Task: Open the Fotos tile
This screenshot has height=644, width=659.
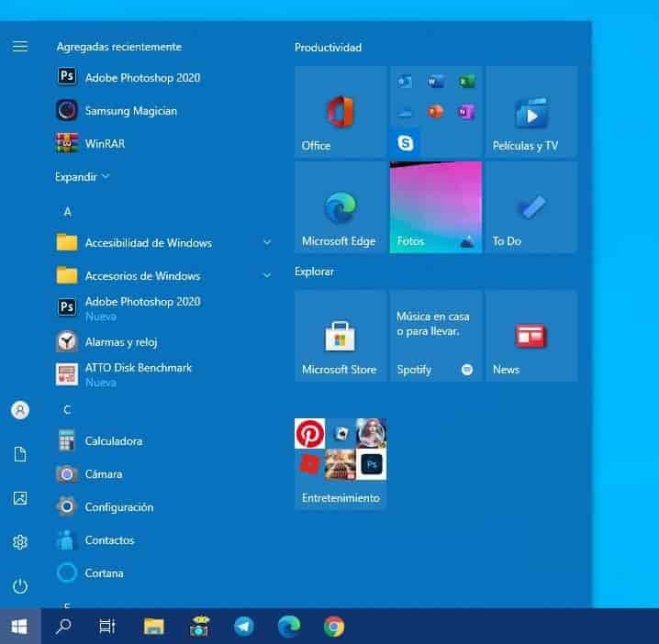Action: click(436, 207)
